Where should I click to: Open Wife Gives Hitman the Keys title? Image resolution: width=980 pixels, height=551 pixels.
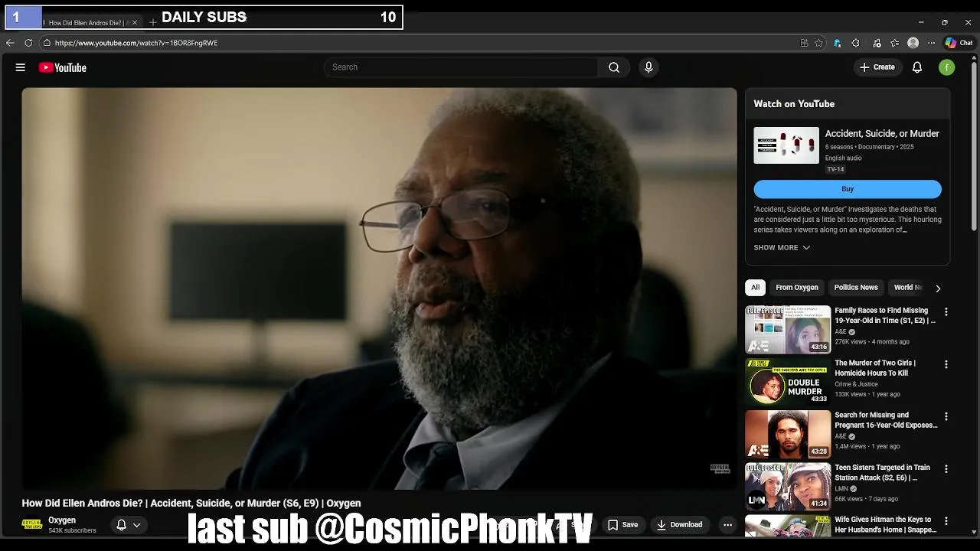885,524
